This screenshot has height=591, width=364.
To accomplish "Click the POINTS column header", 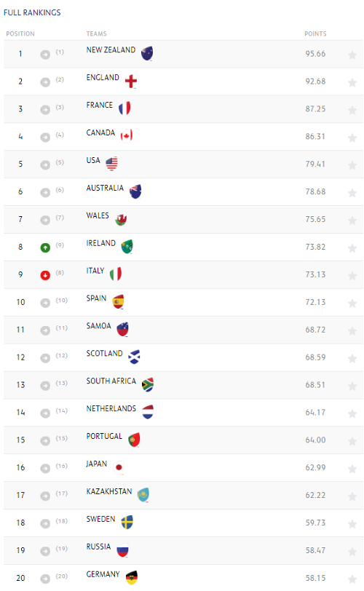I will [315, 33].
